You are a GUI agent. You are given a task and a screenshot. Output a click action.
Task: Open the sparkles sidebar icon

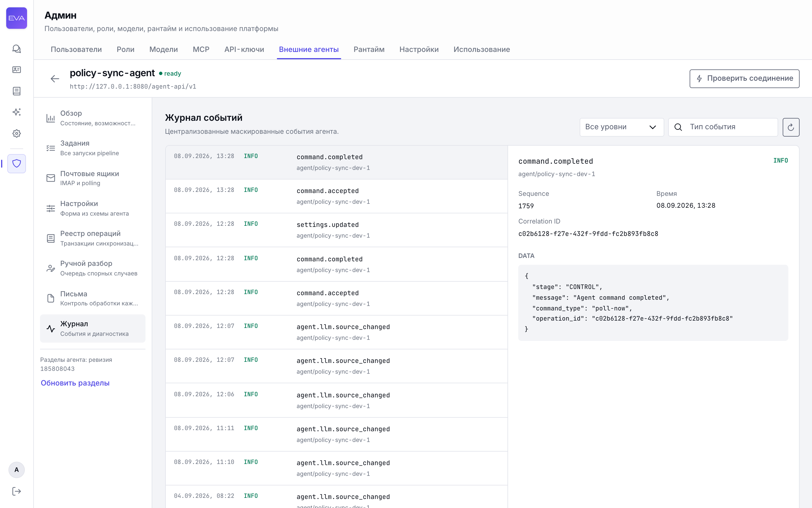pyautogui.click(x=16, y=112)
